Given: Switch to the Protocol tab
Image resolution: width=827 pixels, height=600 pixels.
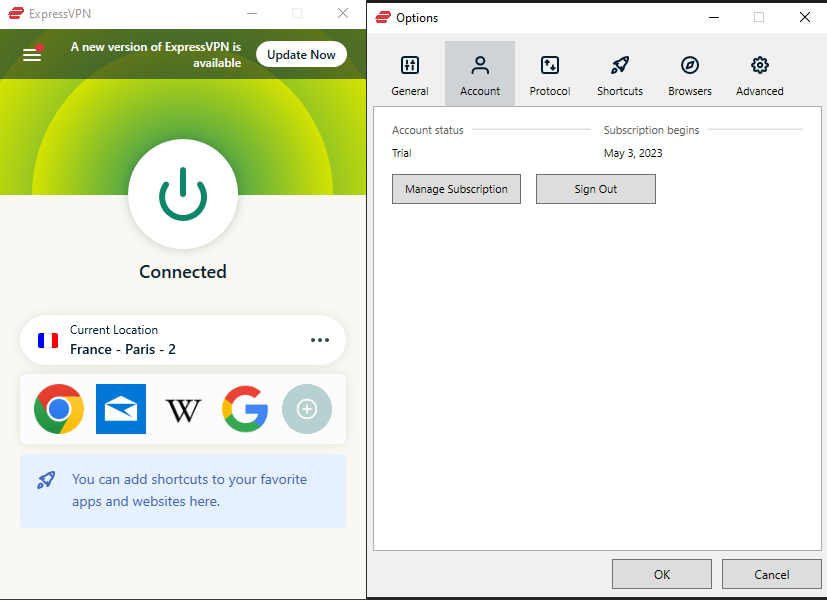Looking at the screenshot, I should (x=550, y=74).
